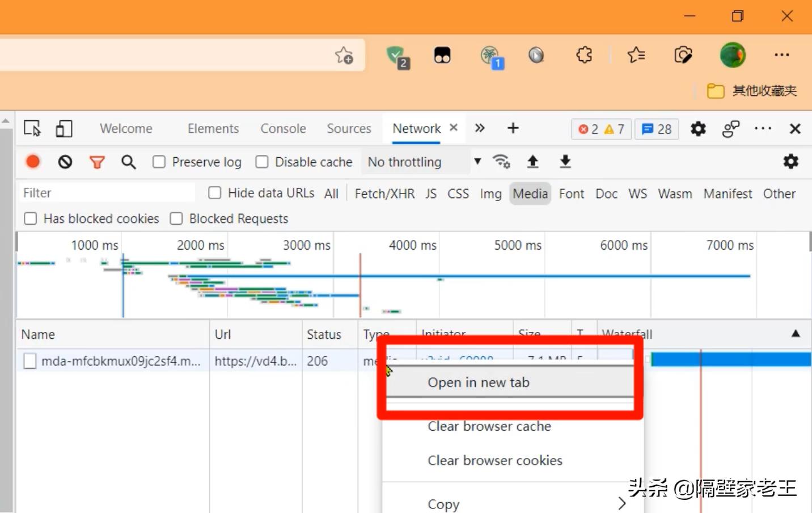The image size is (812, 513).
Task: Add a new DevTools tool tab
Action: [513, 128]
